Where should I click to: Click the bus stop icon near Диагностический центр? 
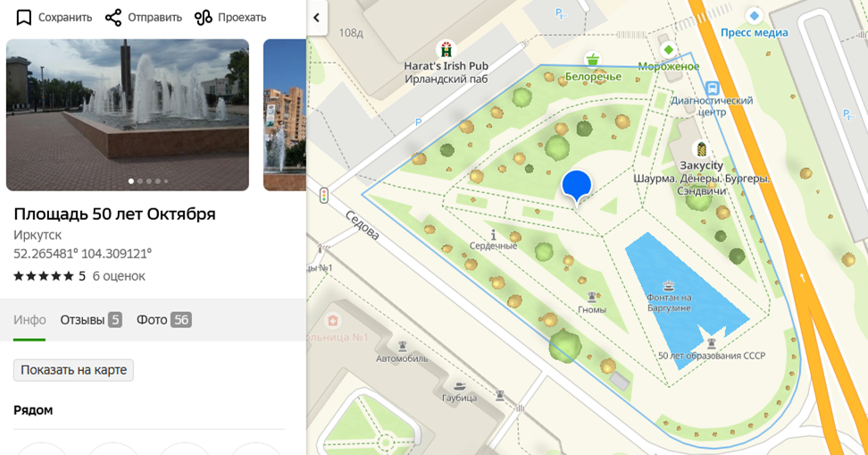click(x=712, y=88)
